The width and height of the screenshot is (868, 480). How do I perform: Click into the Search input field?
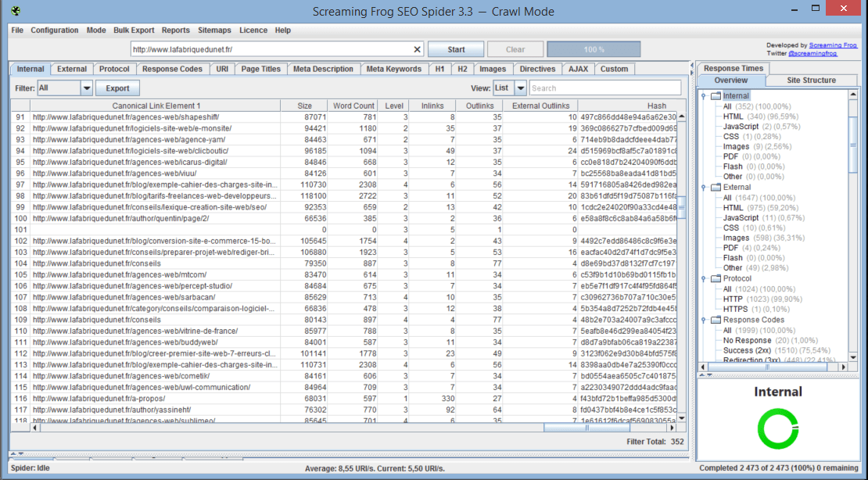[x=604, y=88]
